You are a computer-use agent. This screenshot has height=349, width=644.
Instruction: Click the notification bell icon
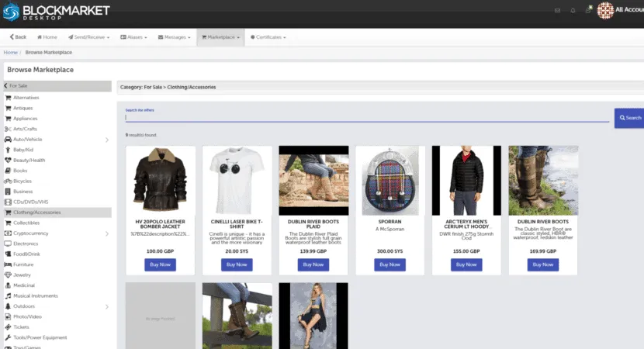[x=573, y=11]
